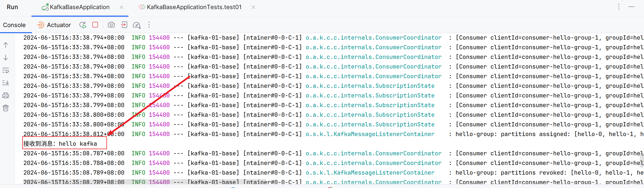Stop the running application
This screenshot has height=188, width=644.
click(95, 25)
